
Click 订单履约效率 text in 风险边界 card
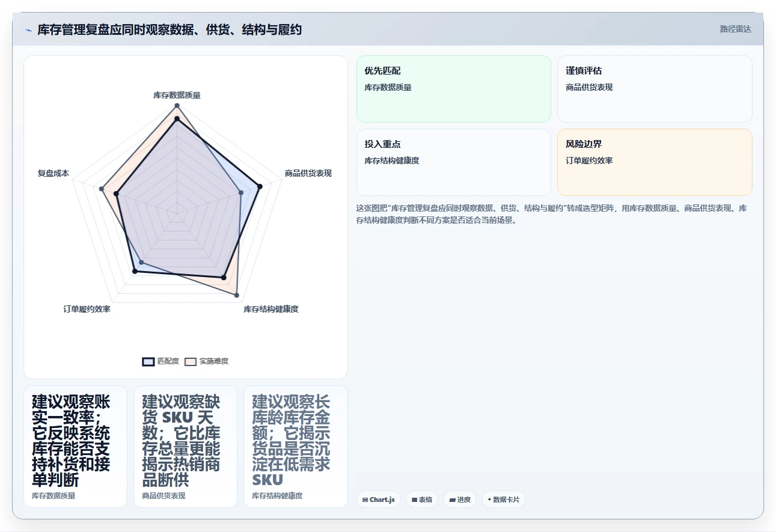[589, 161]
